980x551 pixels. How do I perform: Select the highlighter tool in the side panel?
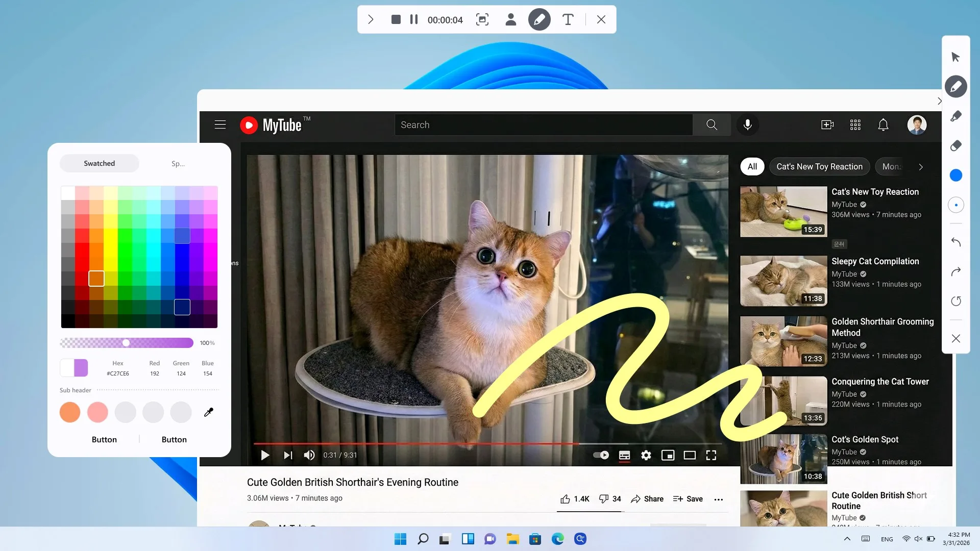click(956, 116)
